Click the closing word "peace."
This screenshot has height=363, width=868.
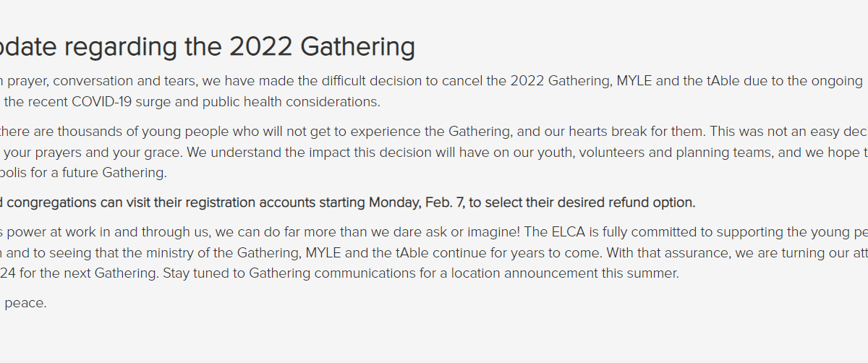(x=26, y=303)
